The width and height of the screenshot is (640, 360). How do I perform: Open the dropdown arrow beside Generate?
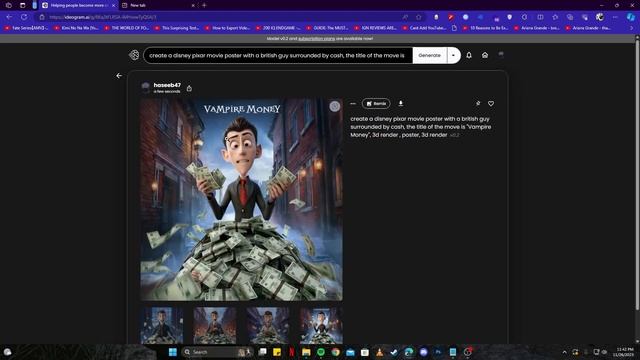[x=453, y=56]
